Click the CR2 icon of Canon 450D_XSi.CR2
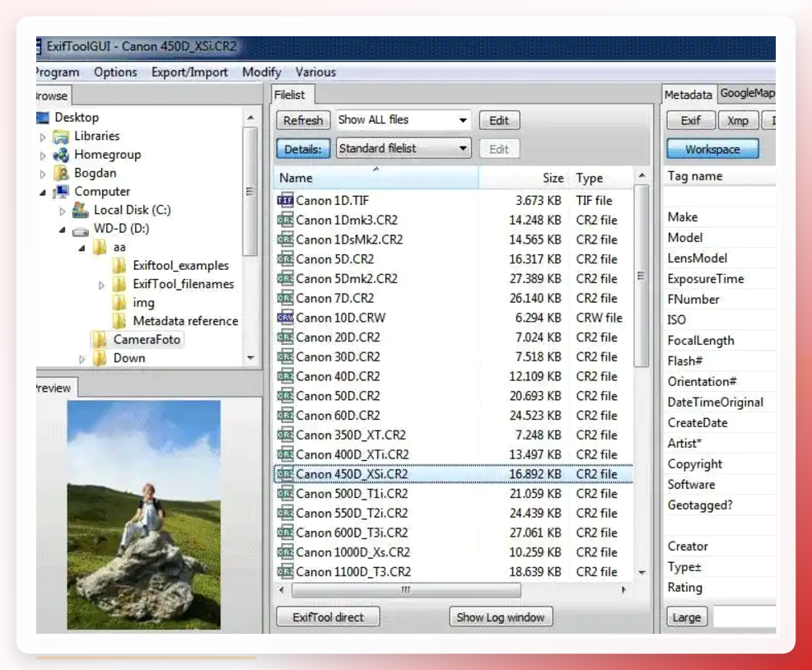Viewport: 812px width, 670px height. tap(285, 474)
